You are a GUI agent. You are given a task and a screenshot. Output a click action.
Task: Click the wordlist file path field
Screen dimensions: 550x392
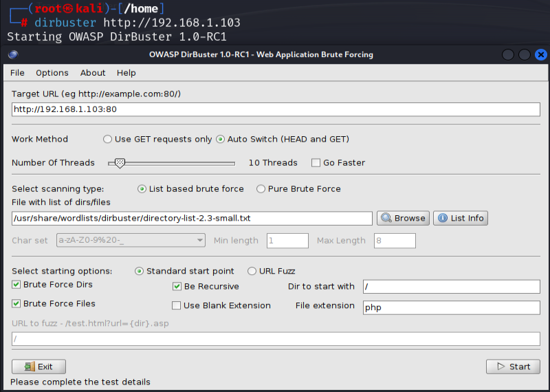pyautogui.click(x=192, y=218)
